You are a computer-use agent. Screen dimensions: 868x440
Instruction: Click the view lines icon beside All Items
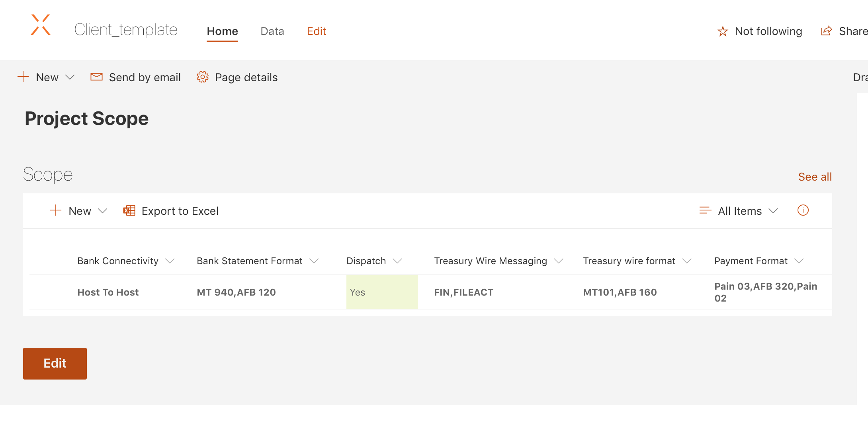[705, 210]
